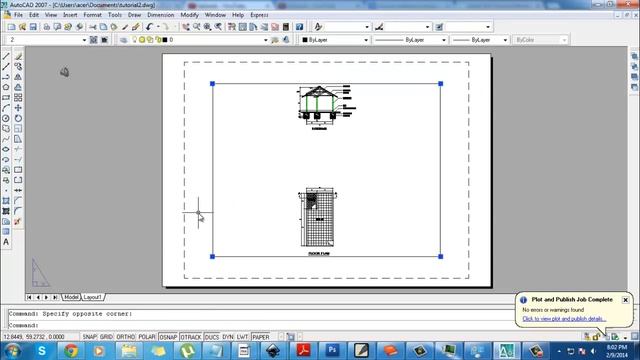Open the Windows Start menu
Image resolution: width=640 pixels, height=360 pixels.
click(x=12, y=351)
